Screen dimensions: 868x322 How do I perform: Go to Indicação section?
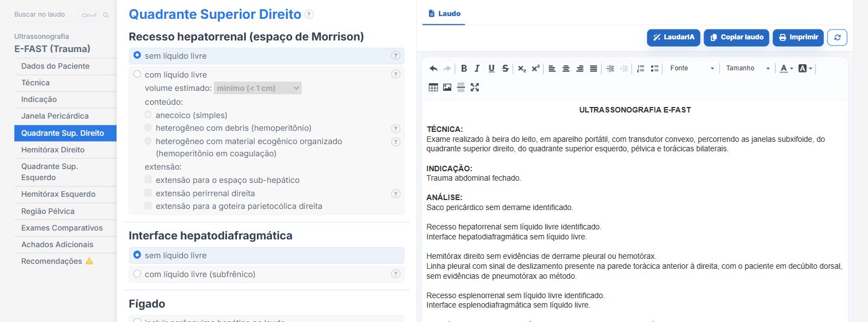point(65,99)
